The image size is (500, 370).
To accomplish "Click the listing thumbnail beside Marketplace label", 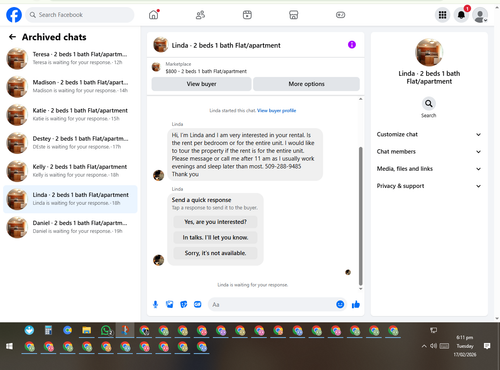I will coord(156,67).
